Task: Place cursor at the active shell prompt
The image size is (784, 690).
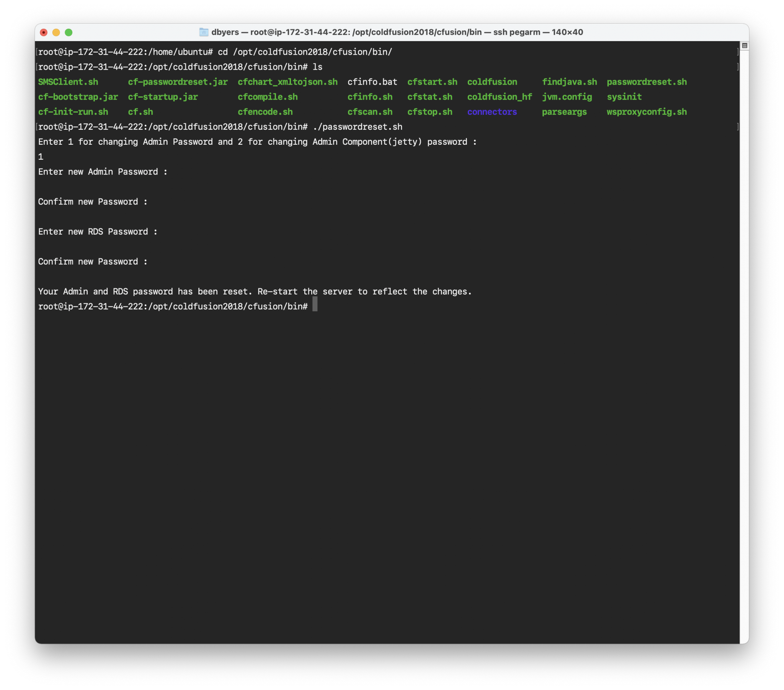Action: click(315, 304)
